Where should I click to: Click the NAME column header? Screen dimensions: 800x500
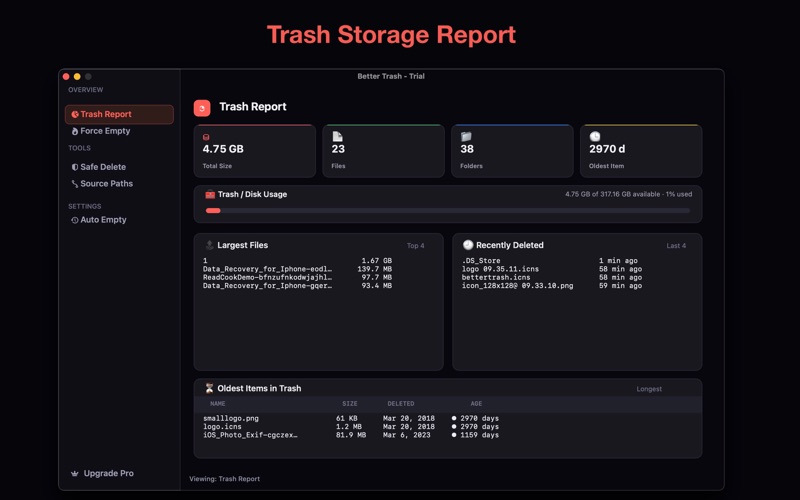pos(217,404)
